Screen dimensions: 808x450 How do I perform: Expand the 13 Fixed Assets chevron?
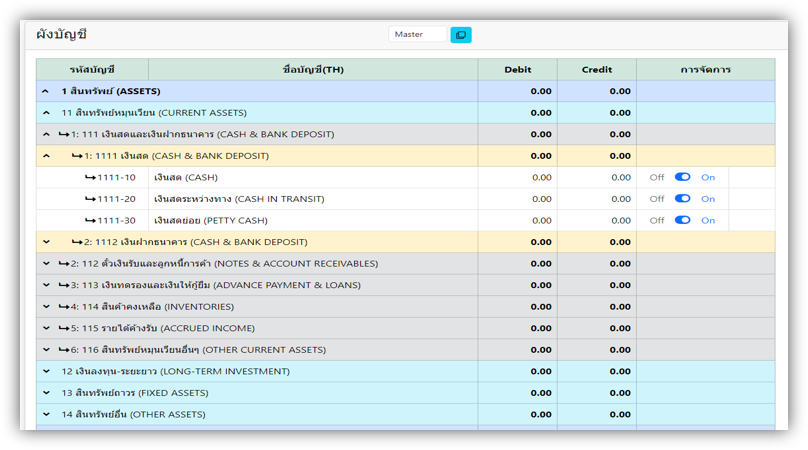tap(46, 393)
